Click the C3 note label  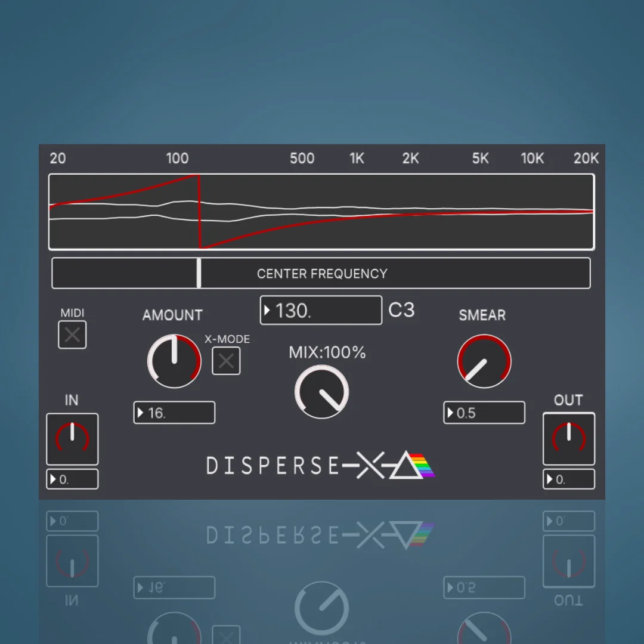click(402, 310)
